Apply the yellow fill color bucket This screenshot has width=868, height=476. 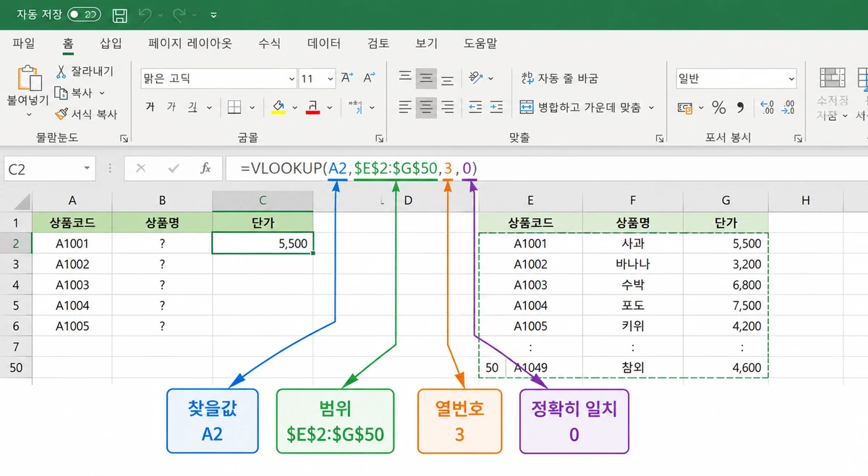(x=278, y=107)
